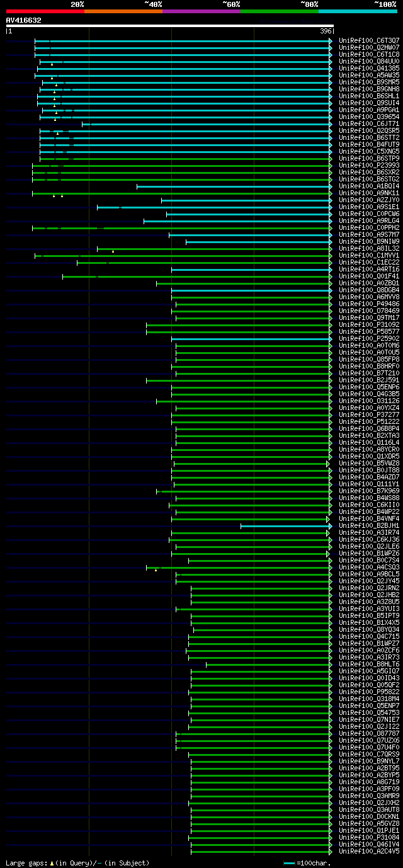
Task: Select hit label UniRef100_Q54753
Action: tap(369, 712)
